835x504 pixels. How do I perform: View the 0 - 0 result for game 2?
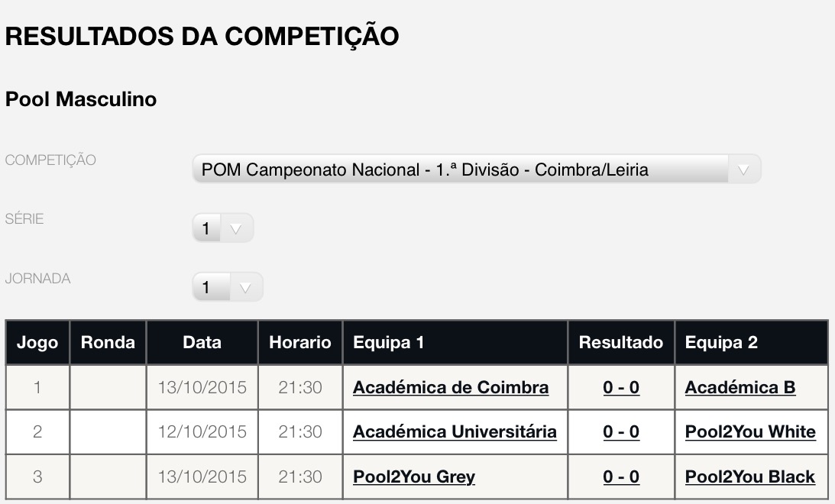click(621, 431)
